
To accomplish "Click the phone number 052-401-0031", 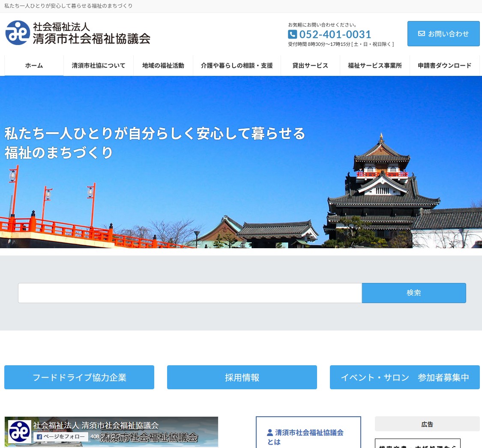I will [x=335, y=34].
